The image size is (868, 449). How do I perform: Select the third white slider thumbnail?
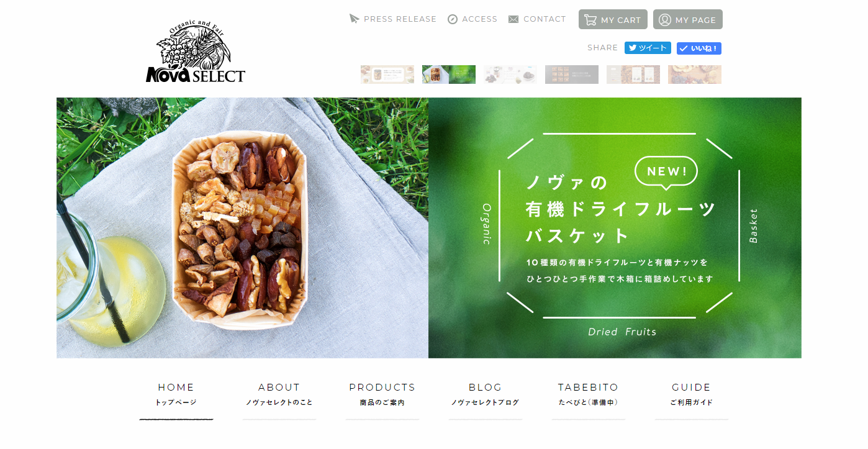point(510,75)
